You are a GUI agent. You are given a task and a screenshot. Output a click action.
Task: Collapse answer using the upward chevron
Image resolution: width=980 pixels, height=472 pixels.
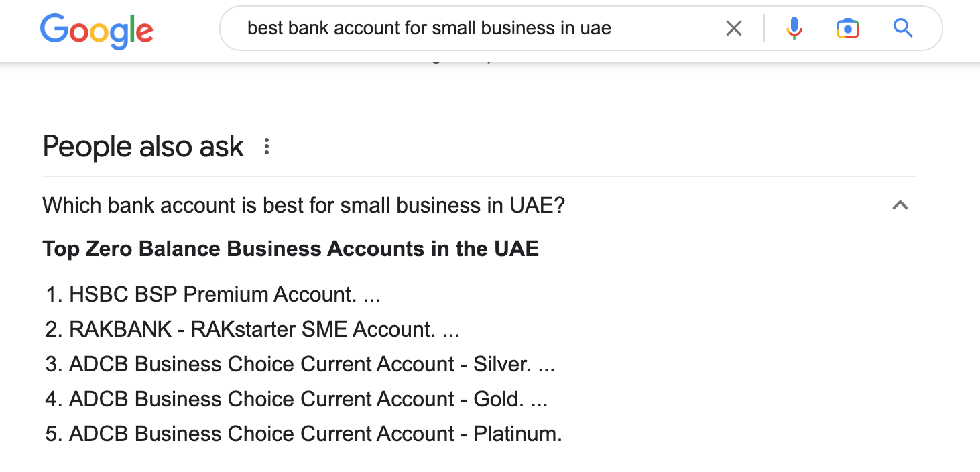pos(900,205)
